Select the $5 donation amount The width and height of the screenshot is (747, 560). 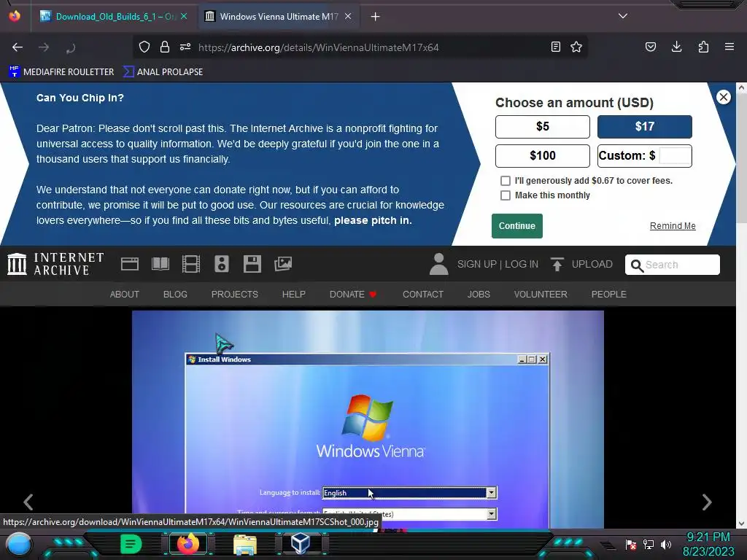pos(543,127)
